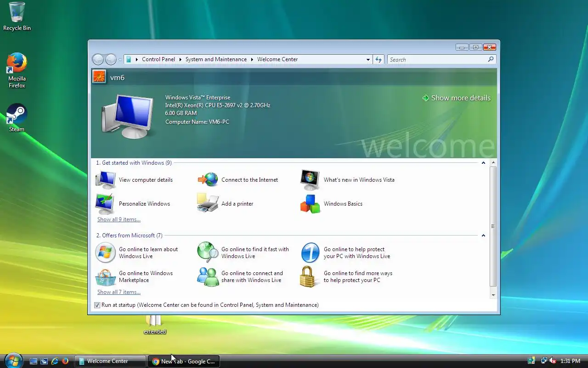
Task: Click Computer Name: VM6-PC text
Action: tap(197, 122)
